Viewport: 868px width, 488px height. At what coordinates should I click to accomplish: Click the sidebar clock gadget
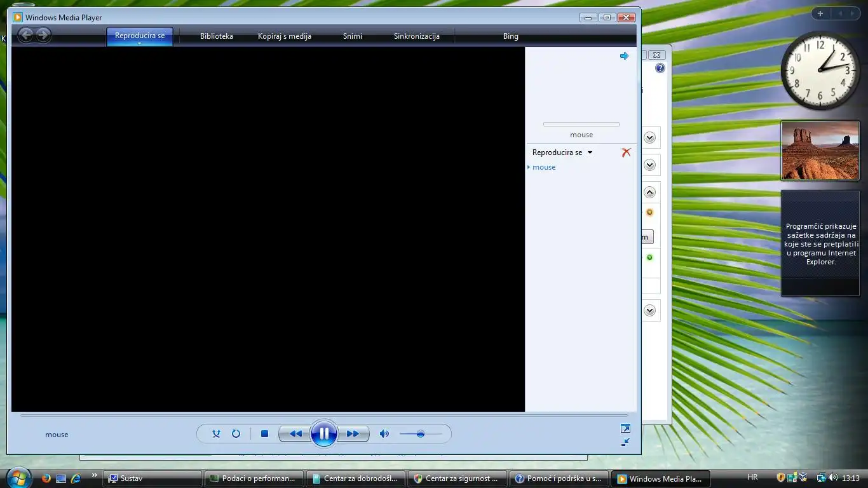820,71
